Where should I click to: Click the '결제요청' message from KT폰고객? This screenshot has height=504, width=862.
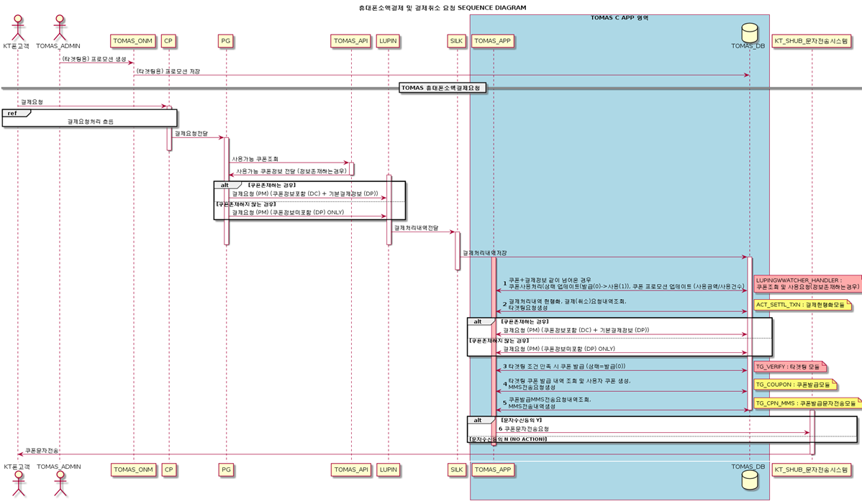(x=32, y=103)
